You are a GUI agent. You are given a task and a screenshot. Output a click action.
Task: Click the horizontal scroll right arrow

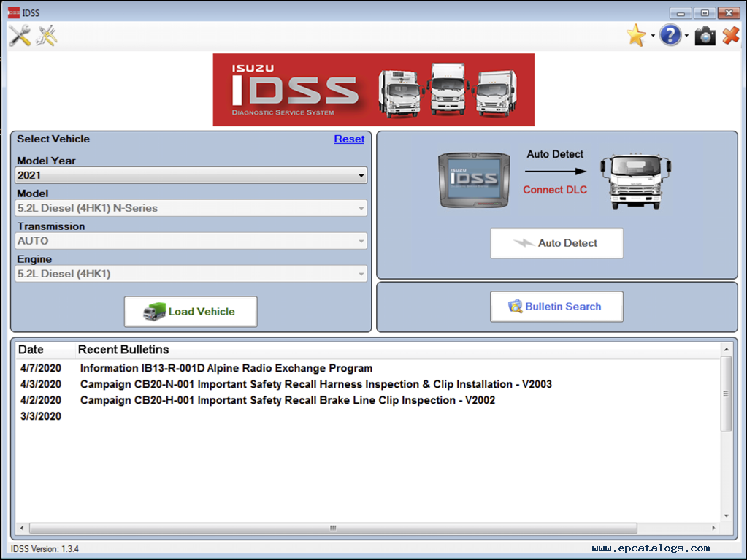coord(713,528)
